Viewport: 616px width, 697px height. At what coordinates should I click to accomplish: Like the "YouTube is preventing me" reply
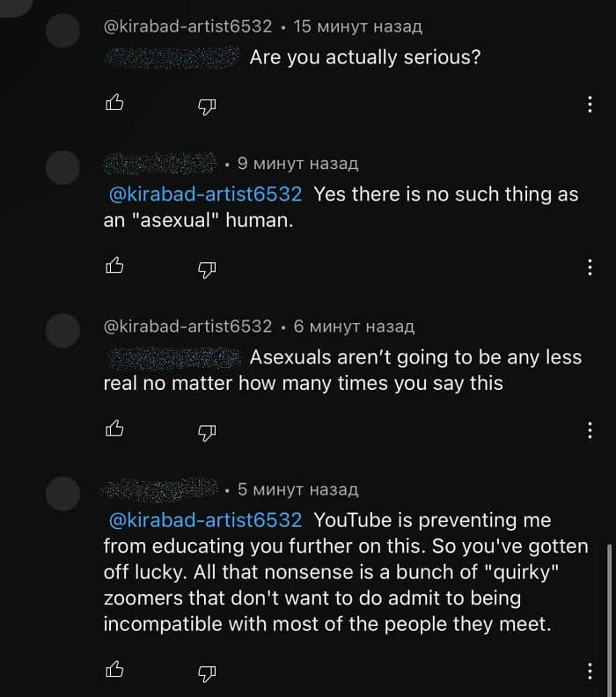click(x=114, y=671)
